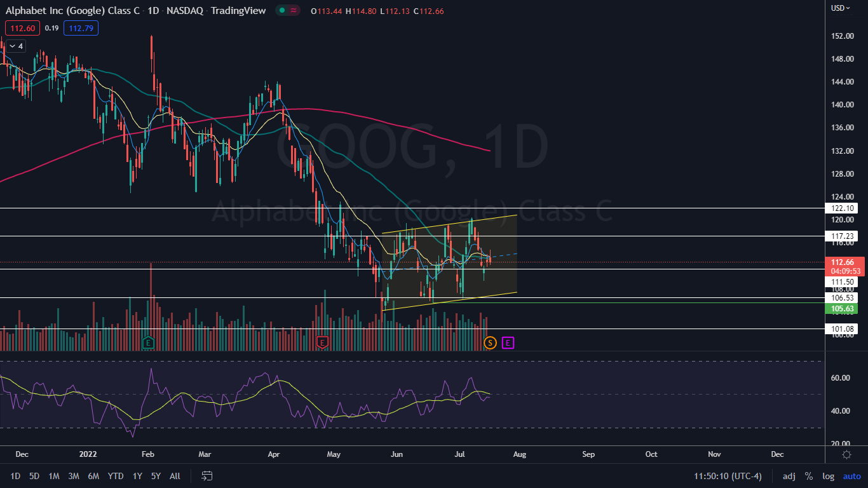Expand the collapsed 4 indicators legend
Screen dimensions: 868x488
[x=15, y=46]
